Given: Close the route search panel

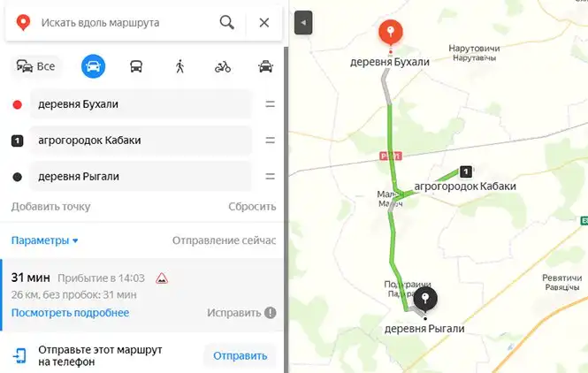Looking at the screenshot, I should pos(264,22).
